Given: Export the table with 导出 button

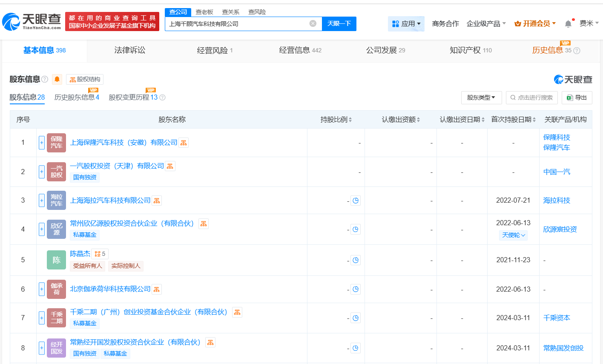Looking at the screenshot, I should [x=577, y=97].
